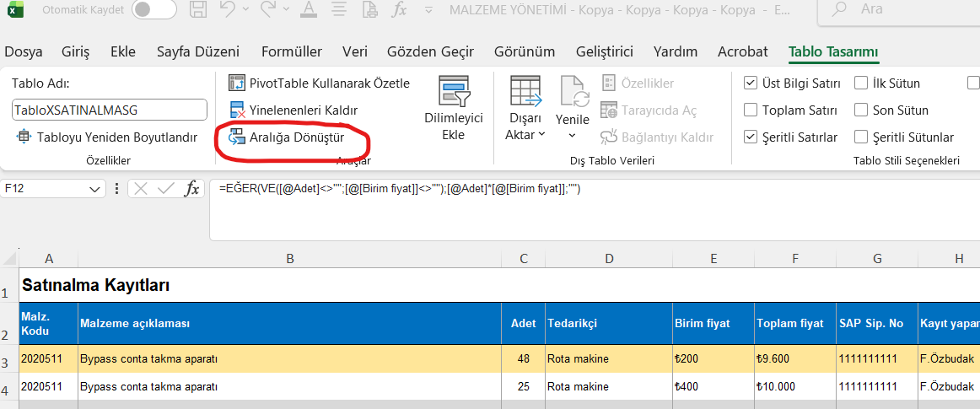This screenshot has width=980, height=409.
Task: Select column F header
Action: [x=794, y=258]
